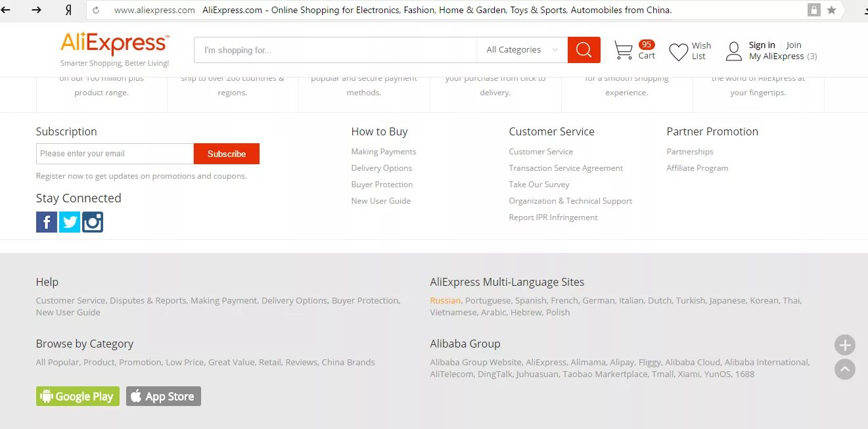Click the browser forward arrow
The height and width of the screenshot is (429, 868).
coord(37,10)
